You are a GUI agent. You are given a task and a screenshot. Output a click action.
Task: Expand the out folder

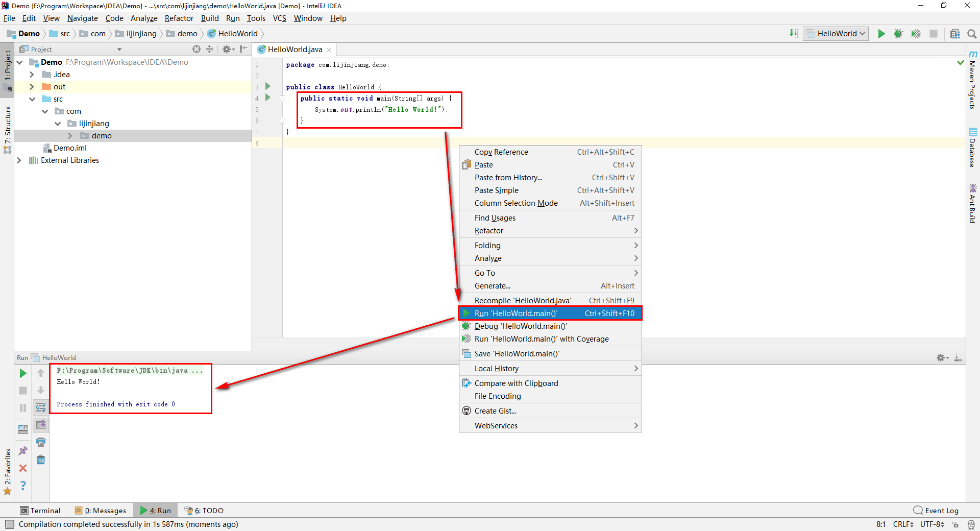tap(32, 87)
